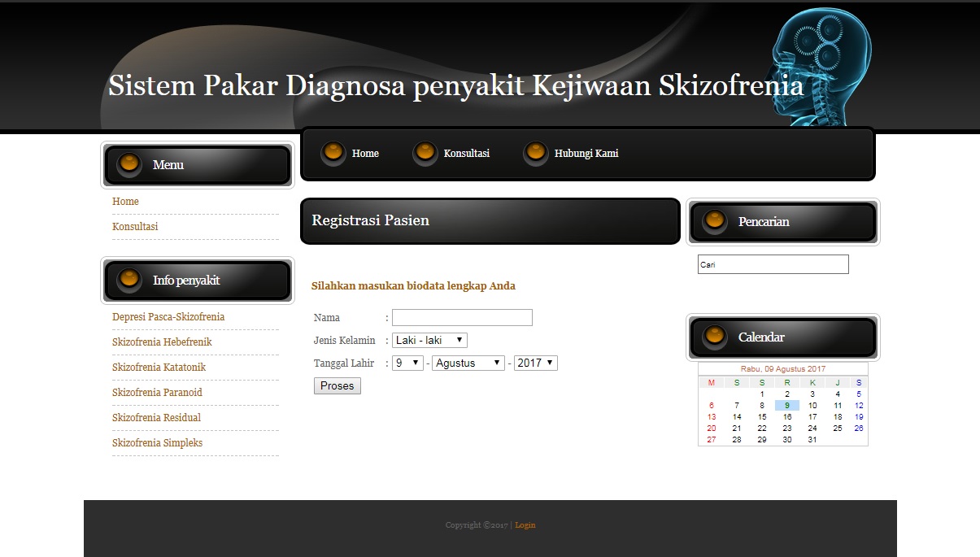Click the Calendar panel orb icon

714,336
